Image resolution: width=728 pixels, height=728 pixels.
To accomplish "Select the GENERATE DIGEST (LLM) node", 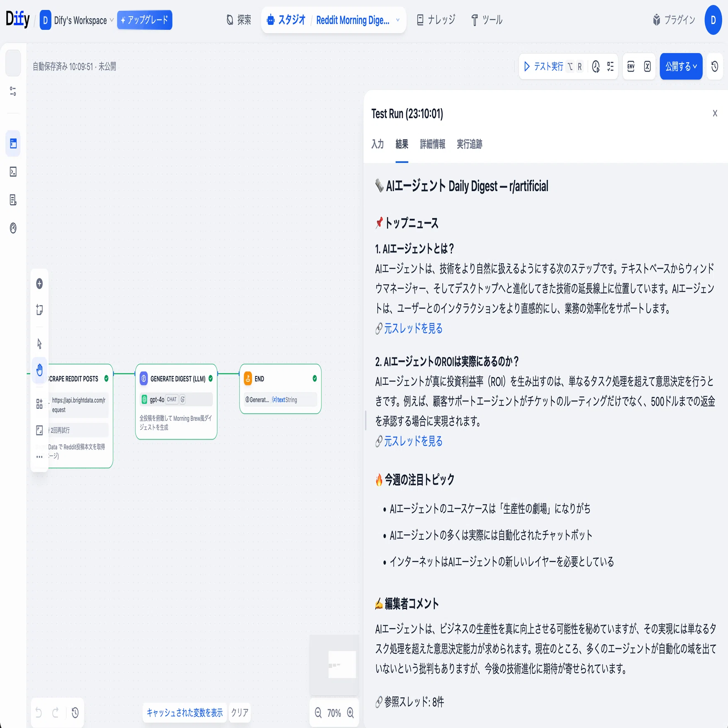I will 176,401.
